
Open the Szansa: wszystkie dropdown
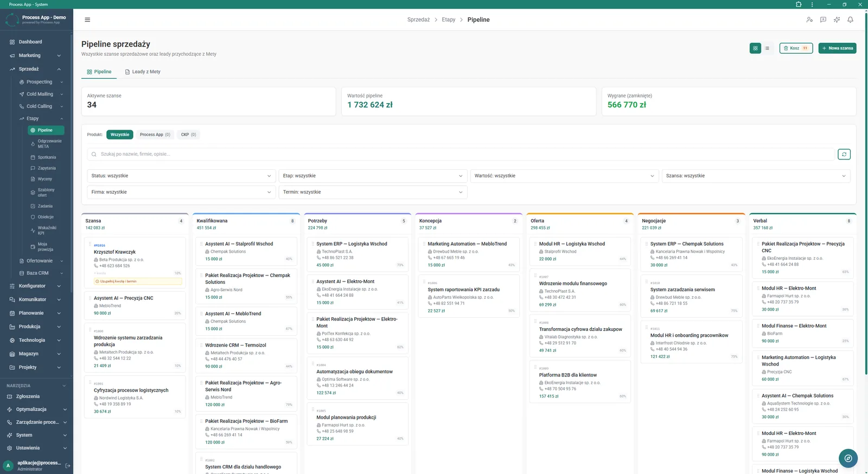pos(756,176)
